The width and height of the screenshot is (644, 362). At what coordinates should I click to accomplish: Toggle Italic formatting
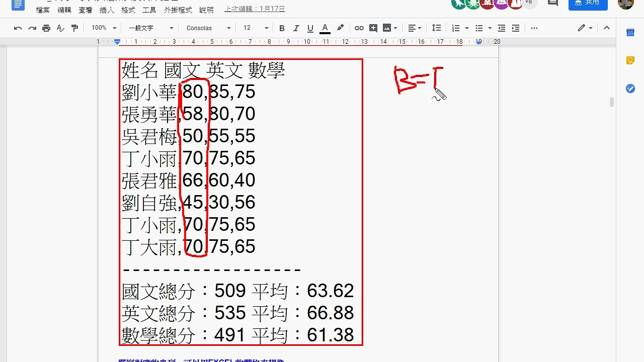coord(296,28)
